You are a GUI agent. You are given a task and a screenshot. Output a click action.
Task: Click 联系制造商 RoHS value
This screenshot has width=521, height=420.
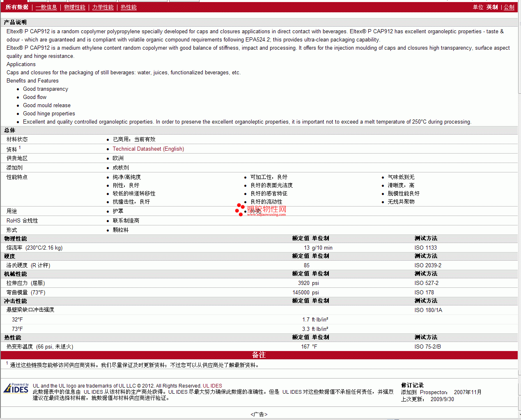click(126, 221)
